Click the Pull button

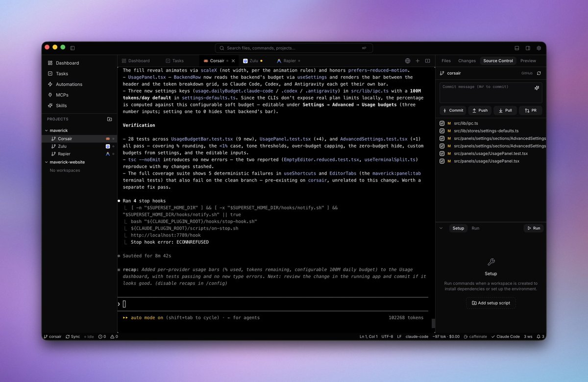click(505, 110)
